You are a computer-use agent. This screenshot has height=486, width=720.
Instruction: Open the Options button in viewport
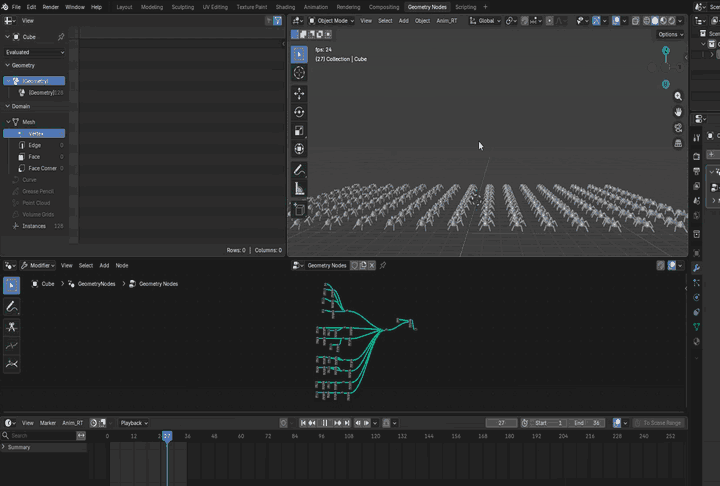point(670,34)
